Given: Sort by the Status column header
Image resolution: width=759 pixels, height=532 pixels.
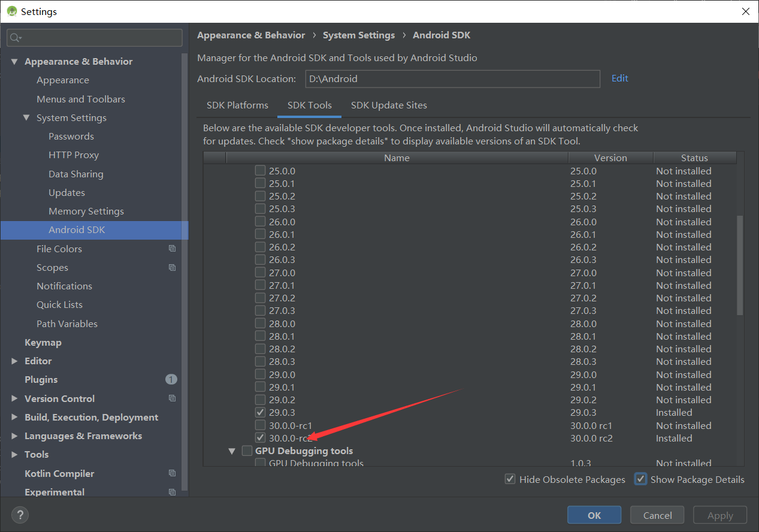Looking at the screenshot, I should [694, 158].
